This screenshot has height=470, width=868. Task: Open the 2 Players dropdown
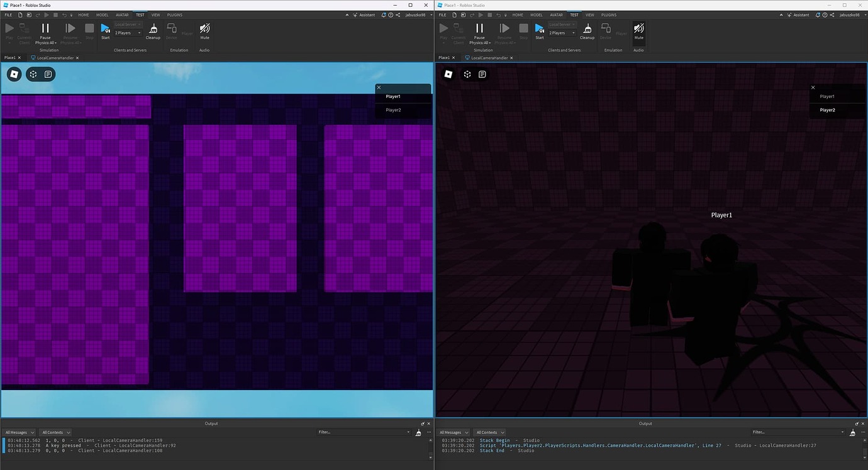(139, 33)
